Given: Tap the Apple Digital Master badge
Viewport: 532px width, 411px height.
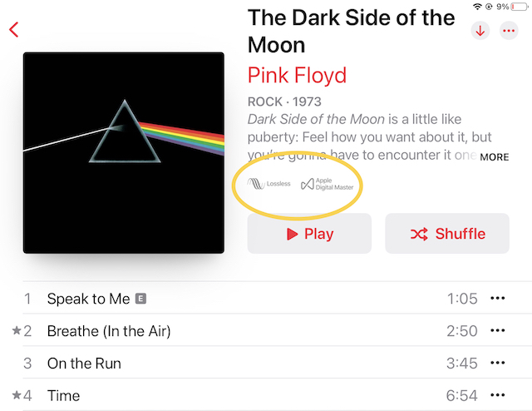Looking at the screenshot, I should pos(331,184).
